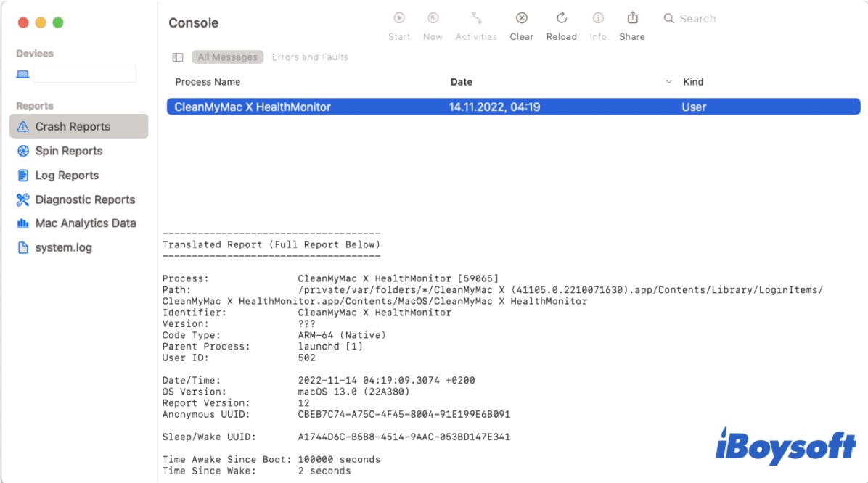
Task: Sort by Process Name column header
Action: pos(208,82)
